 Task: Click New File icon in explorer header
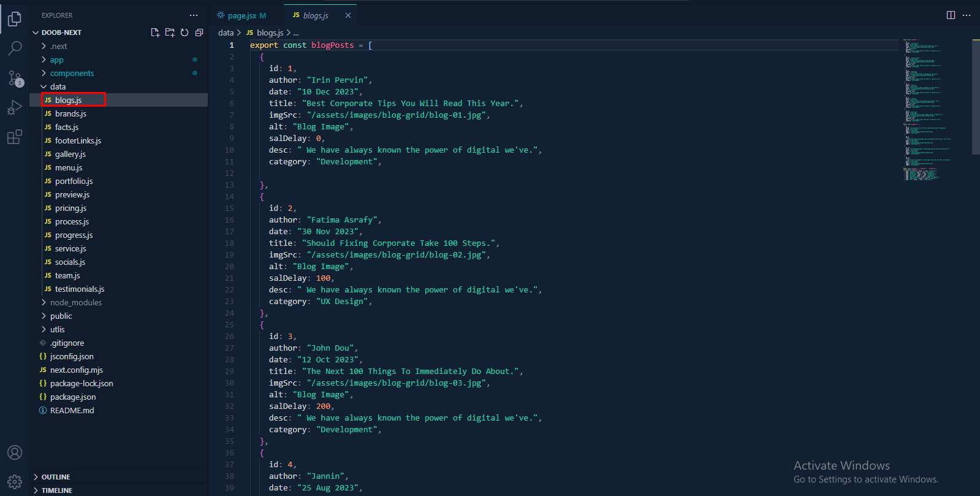click(155, 32)
